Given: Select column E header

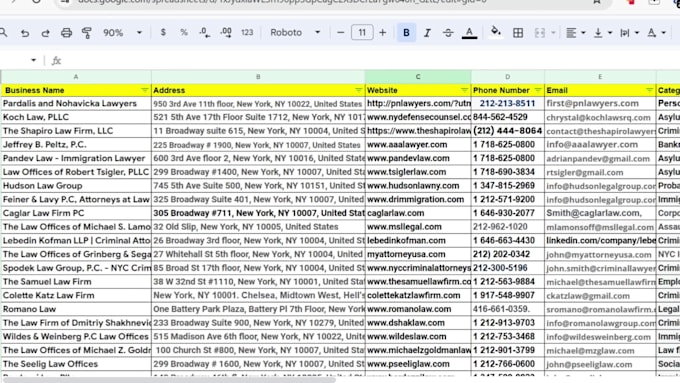Looking at the screenshot, I should pos(600,77).
